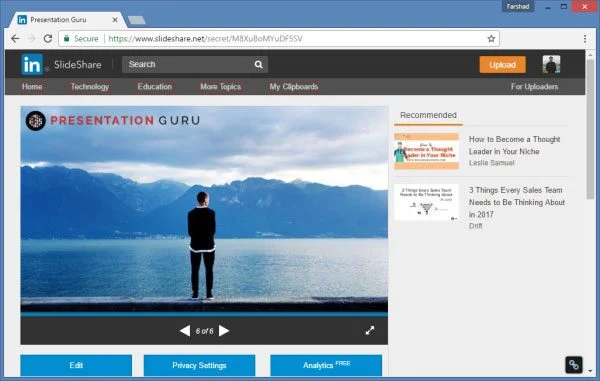600x381 pixels.
Task: Click the Farshad profile button in title bar
Action: click(x=518, y=7)
